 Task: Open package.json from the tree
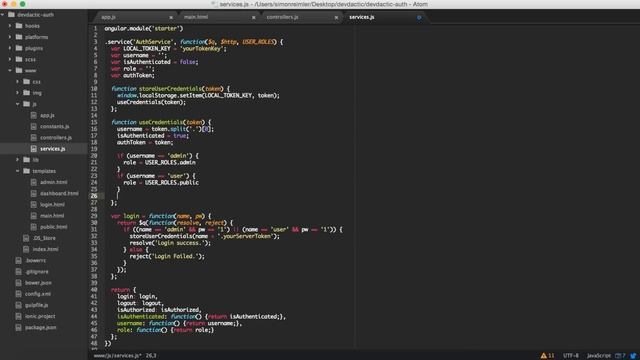[x=40, y=327]
